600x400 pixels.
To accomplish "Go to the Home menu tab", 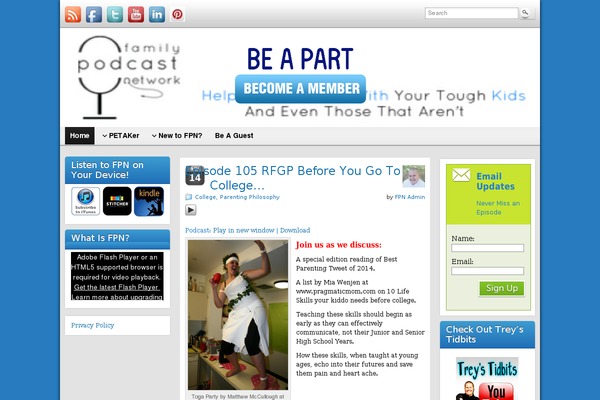I will point(80,136).
